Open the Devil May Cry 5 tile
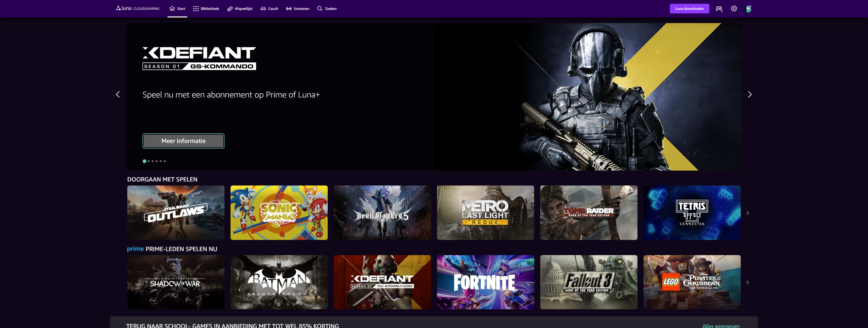 [382, 213]
